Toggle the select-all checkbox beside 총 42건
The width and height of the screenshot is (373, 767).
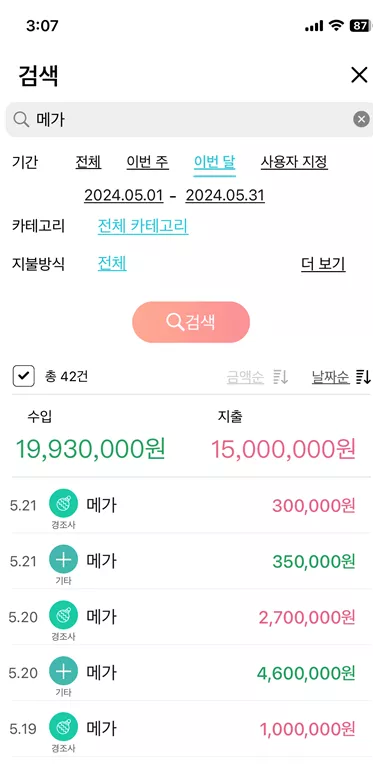tap(23, 377)
